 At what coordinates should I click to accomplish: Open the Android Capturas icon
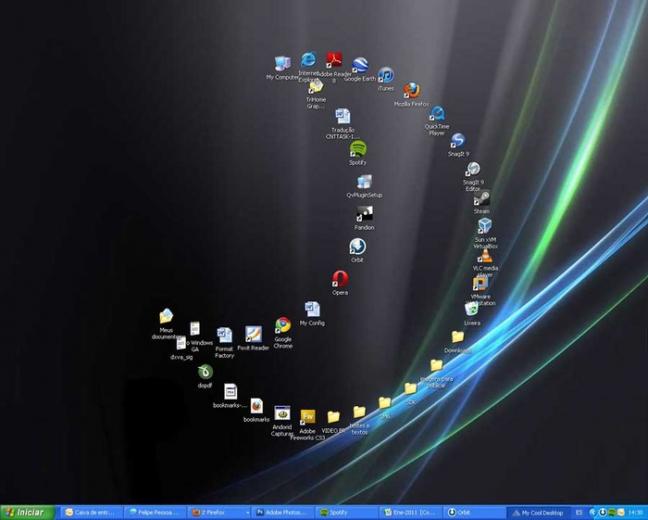tap(282, 413)
